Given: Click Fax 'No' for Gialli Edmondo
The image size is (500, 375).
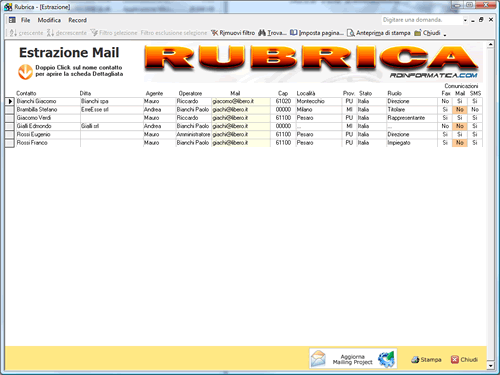Looking at the screenshot, I should coord(445,126).
